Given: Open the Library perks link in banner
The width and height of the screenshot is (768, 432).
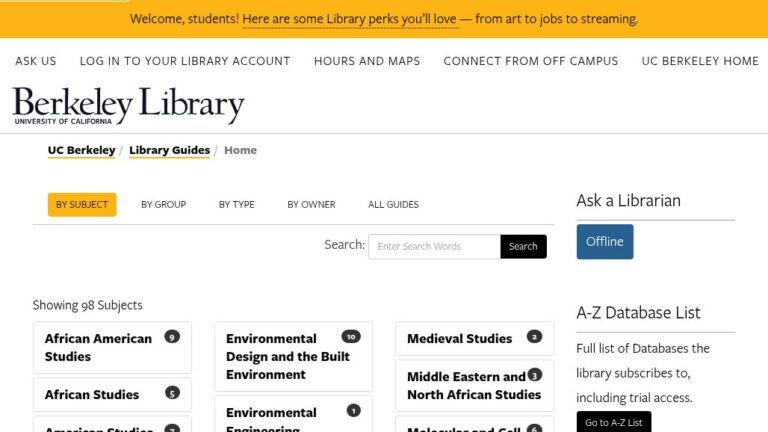Looking at the screenshot, I should pyautogui.click(x=350, y=19).
